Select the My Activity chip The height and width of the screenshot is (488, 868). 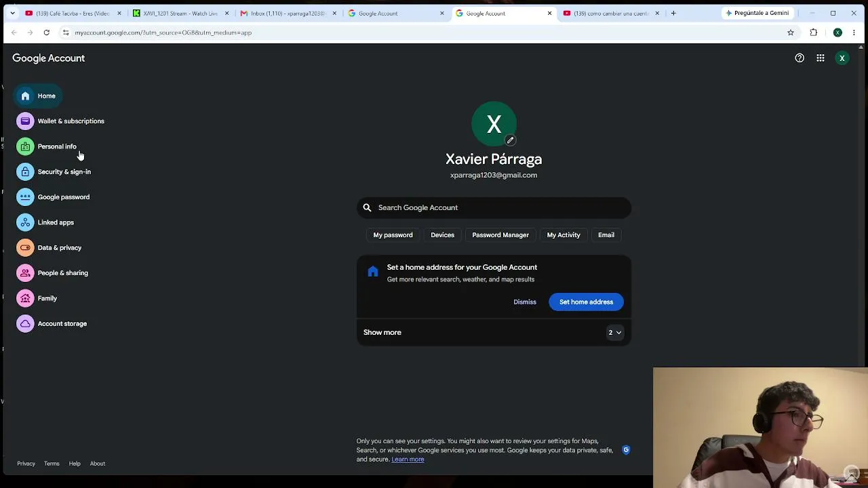(564, 235)
